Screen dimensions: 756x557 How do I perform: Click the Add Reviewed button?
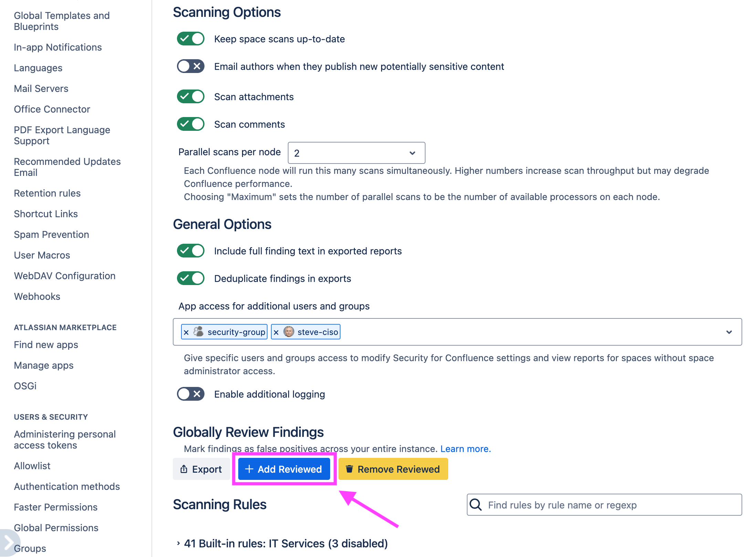point(284,469)
